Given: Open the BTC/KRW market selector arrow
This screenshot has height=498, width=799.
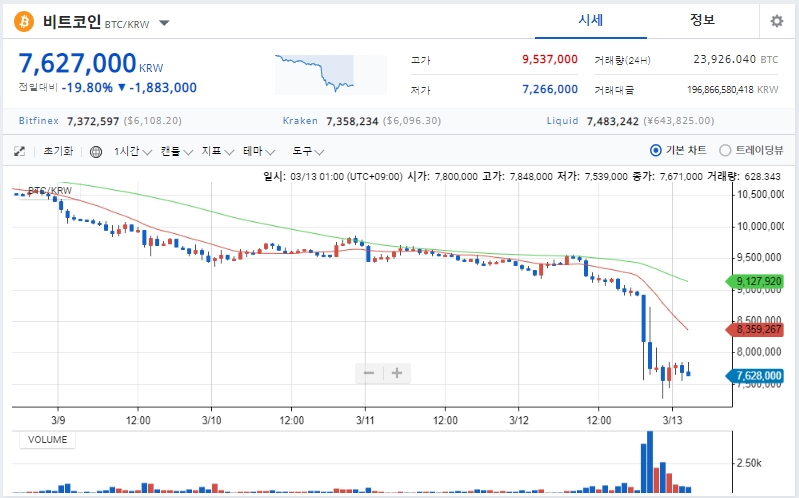Looking at the screenshot, I should click(x=164, y=23).
